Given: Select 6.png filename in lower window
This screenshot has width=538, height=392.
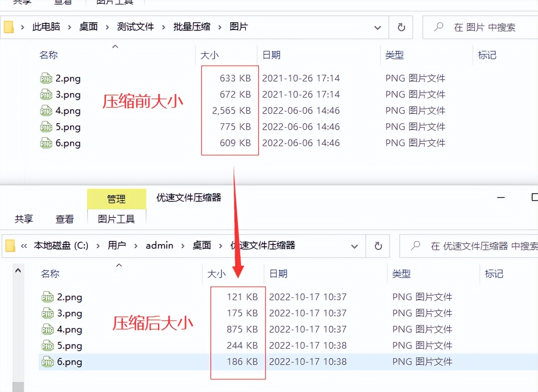Looking at the screenshot, I should click(x=70, y=362).
